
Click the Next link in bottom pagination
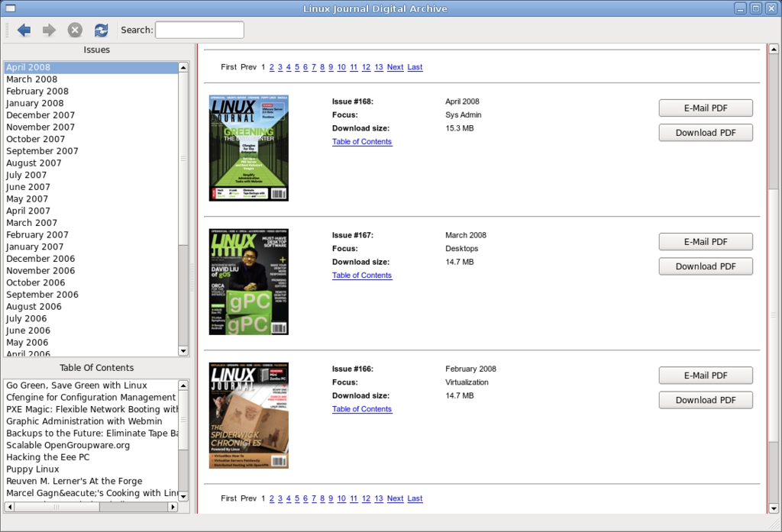pyautogui.click(x=395, y=498)
